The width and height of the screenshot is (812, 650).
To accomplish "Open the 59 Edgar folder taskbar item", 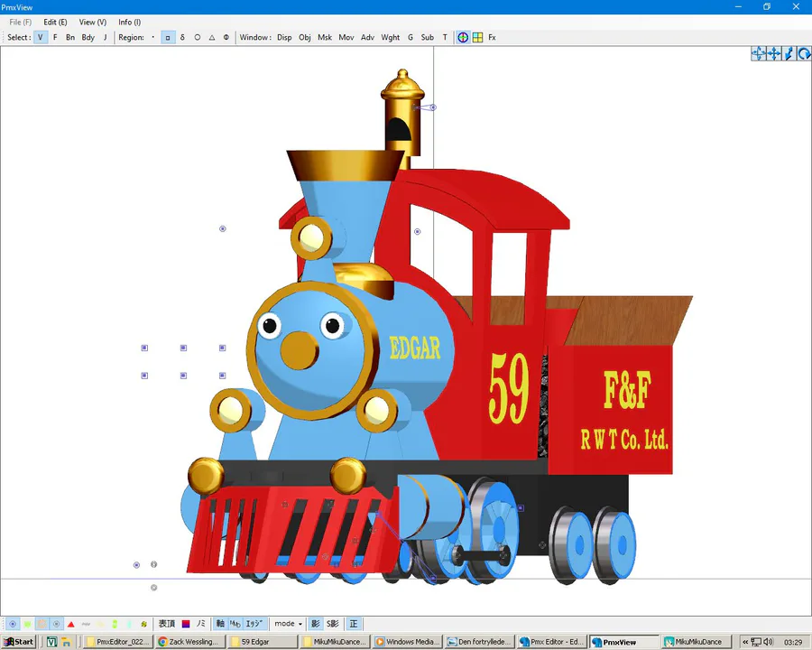I will [x=262, y=642].
